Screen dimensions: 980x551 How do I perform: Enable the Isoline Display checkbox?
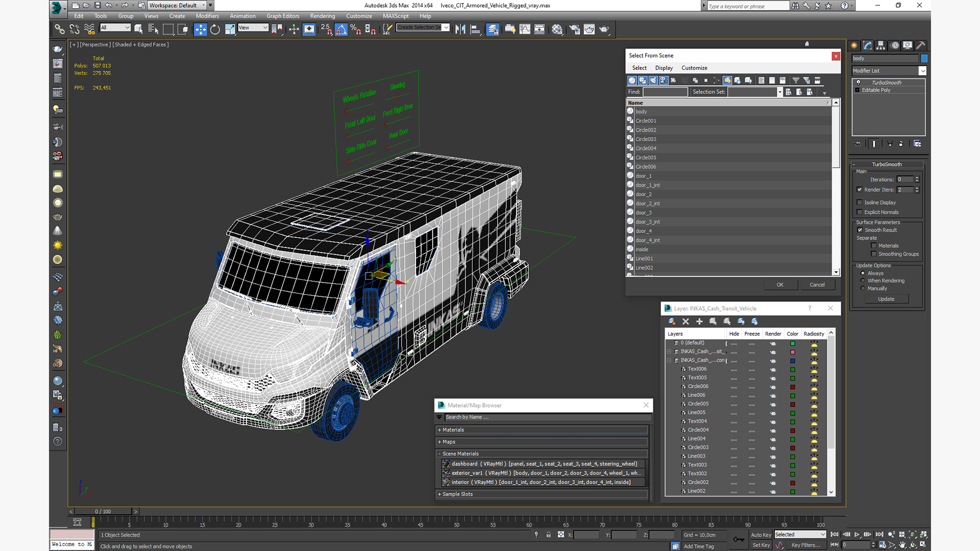pyautogui.click(x=860, y=203)
